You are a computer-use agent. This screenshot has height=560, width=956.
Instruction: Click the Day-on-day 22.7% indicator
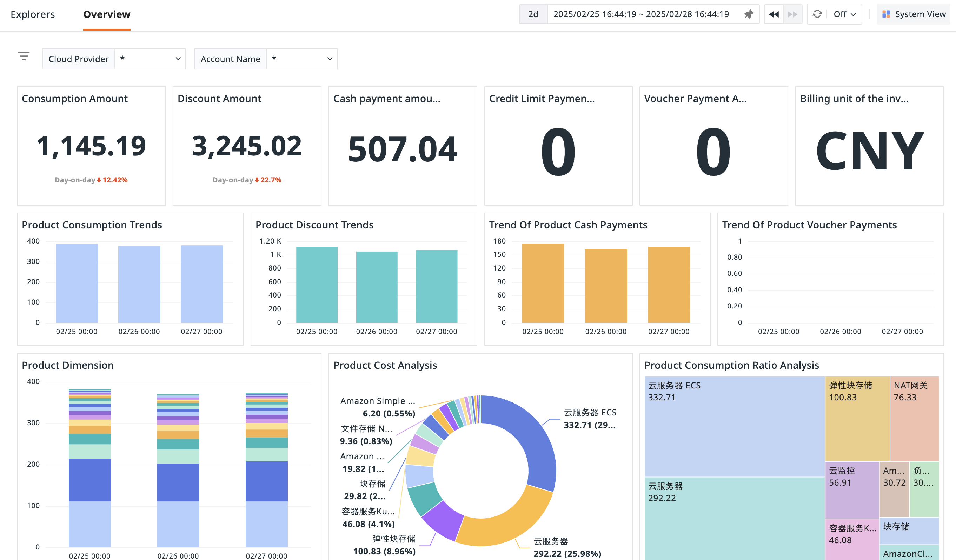(247, 180)
